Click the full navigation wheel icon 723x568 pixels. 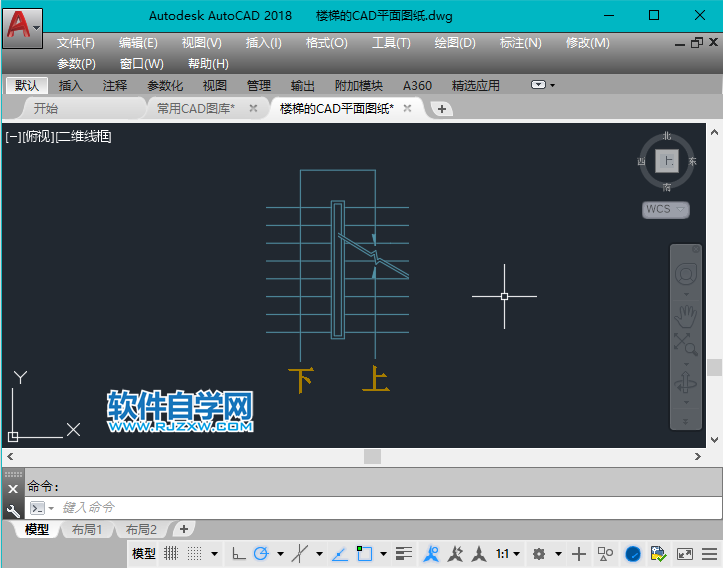point(686,275)
